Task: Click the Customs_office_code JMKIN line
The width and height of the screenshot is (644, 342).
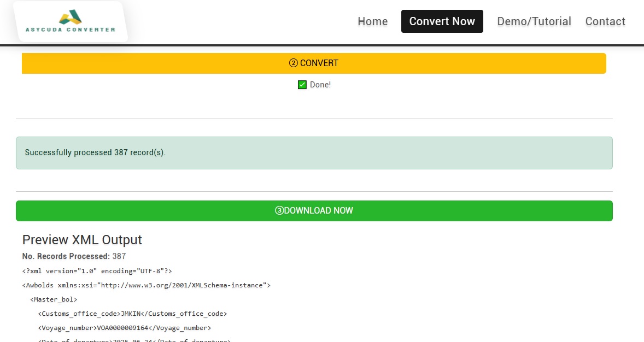Action: (x=132, y=314)
